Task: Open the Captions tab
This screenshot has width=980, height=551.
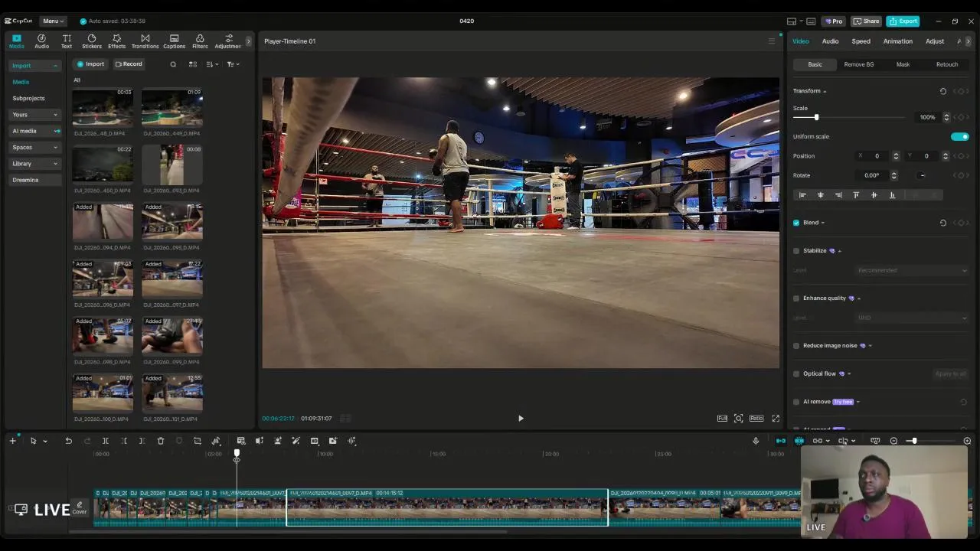Action: click(x=174, y=41)
